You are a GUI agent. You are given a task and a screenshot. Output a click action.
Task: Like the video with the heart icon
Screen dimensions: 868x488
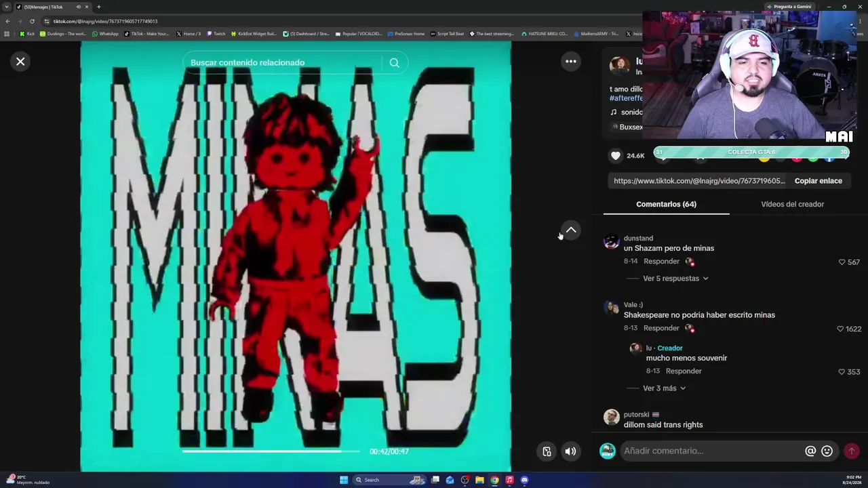616,156
